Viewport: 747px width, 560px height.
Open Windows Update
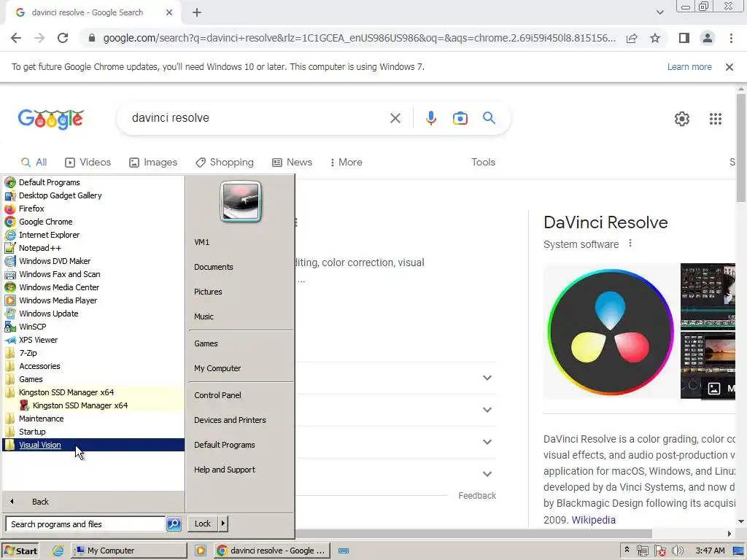tap(49, 314)
